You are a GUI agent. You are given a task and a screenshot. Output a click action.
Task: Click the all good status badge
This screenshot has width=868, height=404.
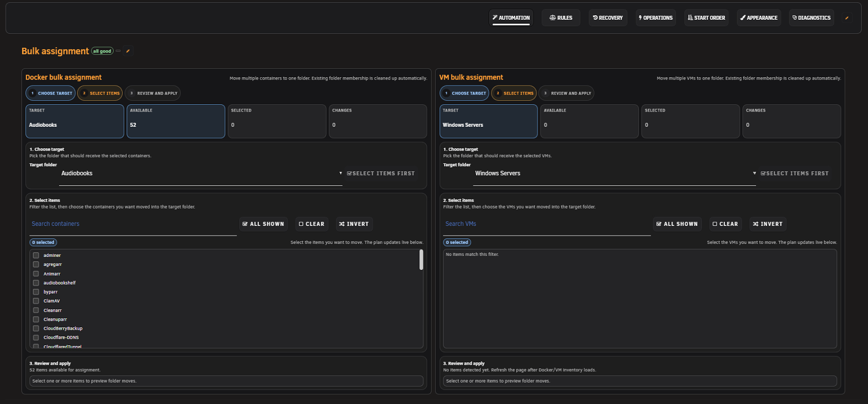coord(102,51)
